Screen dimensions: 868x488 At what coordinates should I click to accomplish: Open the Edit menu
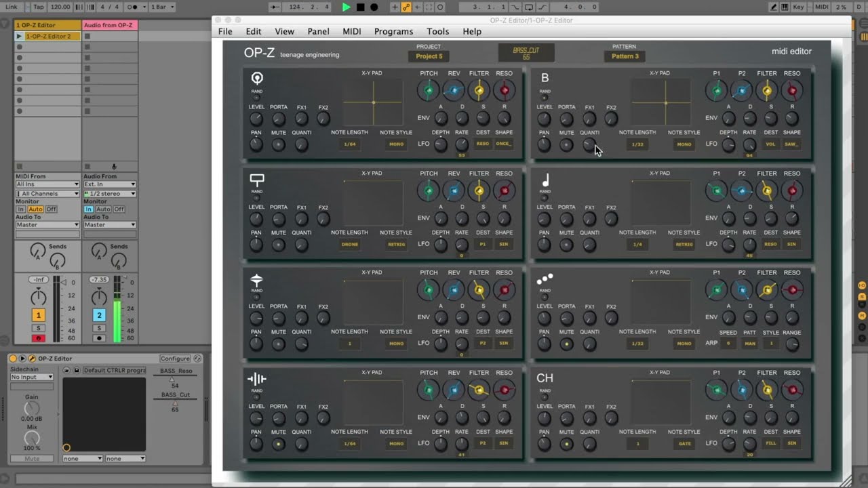coord(254,31)
